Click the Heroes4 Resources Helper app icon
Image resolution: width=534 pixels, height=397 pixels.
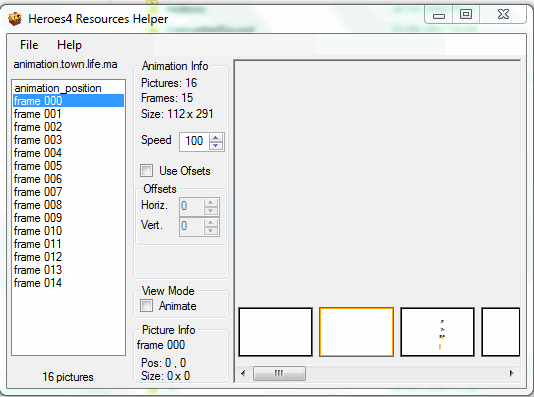(15, 19)
